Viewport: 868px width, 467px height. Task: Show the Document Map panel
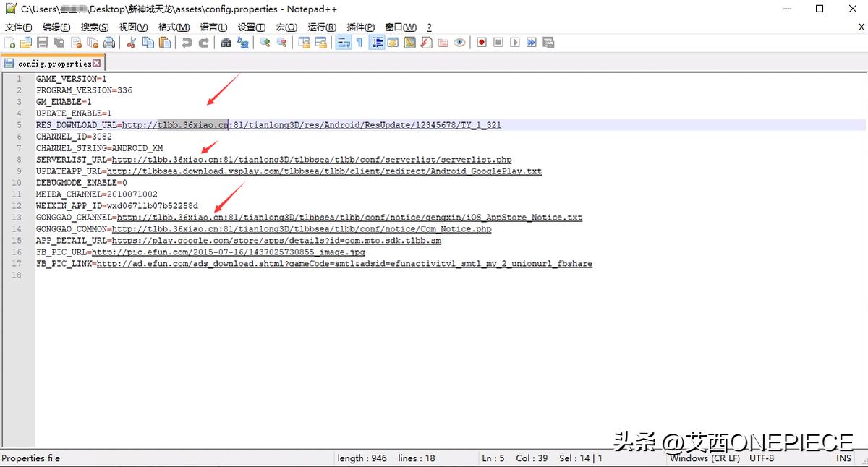click(409, 43)
